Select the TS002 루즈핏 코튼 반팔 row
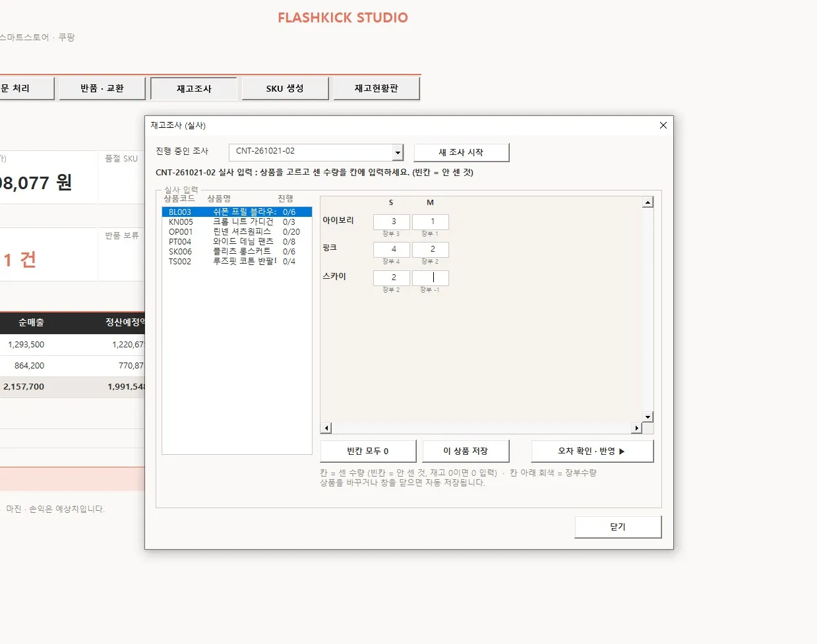817x644 pixels. point(237,262)
